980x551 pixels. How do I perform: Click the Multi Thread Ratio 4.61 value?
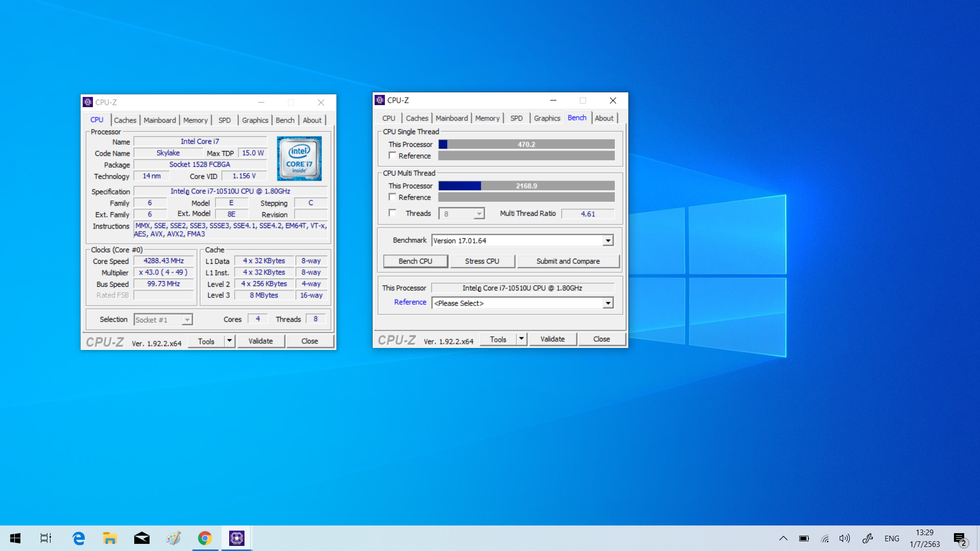pyautogui.click(x=587, y=214)
